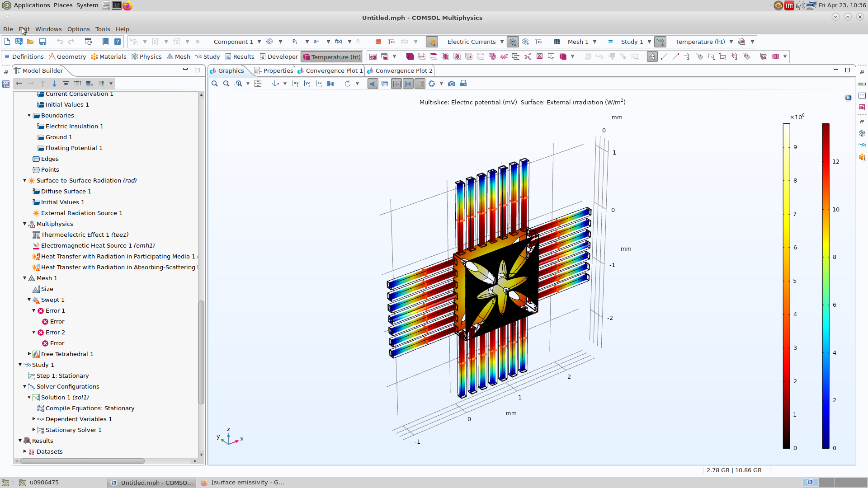The width and height of the screenshot is (868, 488).
Task: Switch to yz plane view
Action: pos(307,84)
